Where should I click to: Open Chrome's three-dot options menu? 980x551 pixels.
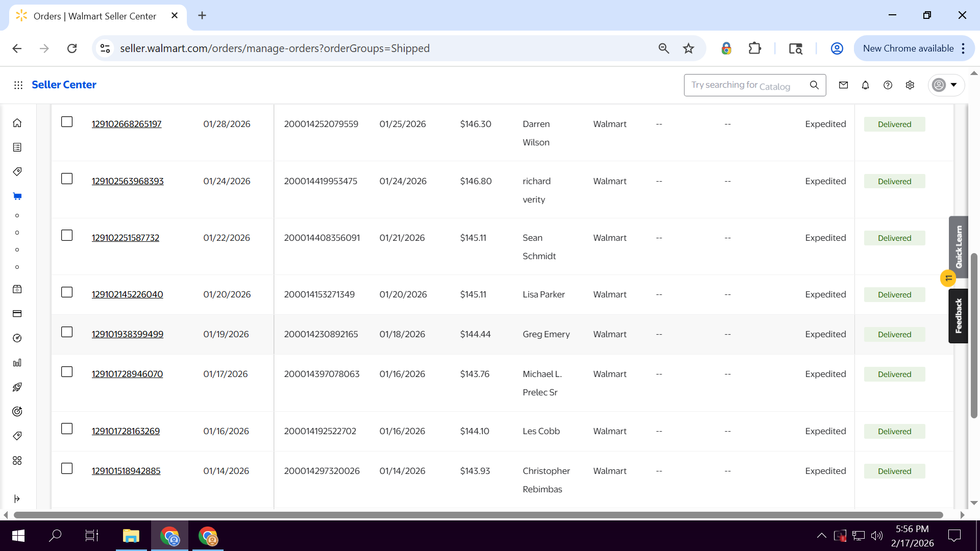(x=963, y=48)
